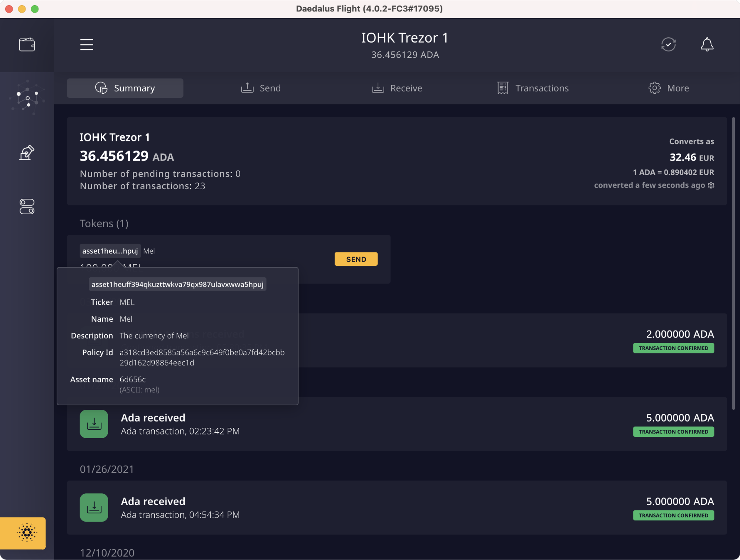Click the 32.46 EUR converted amount

(692, 157)
